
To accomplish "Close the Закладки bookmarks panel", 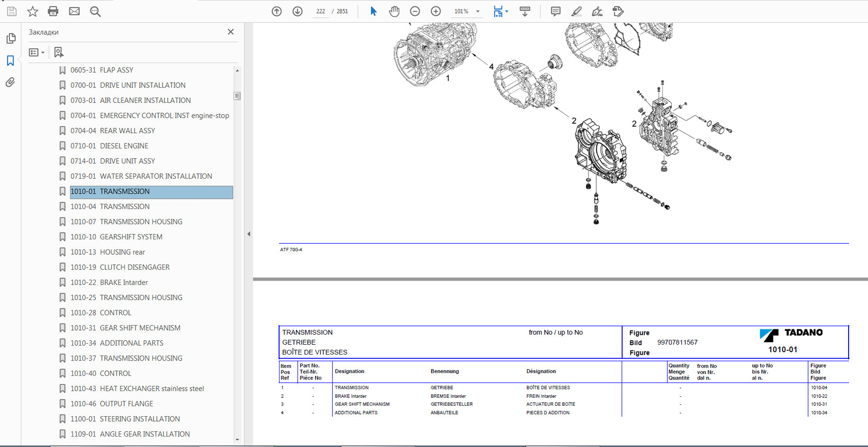I will 230,32.
